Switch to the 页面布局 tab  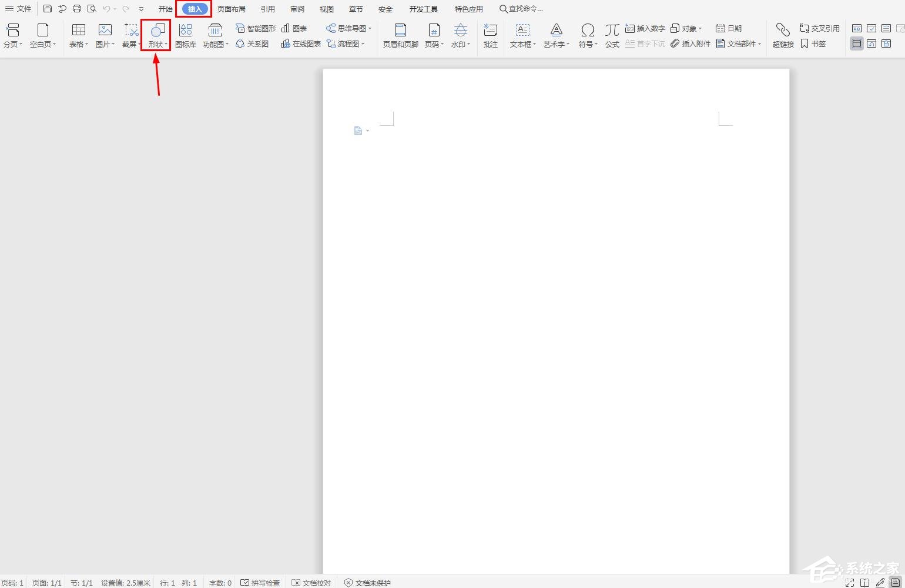coord(232,9)
